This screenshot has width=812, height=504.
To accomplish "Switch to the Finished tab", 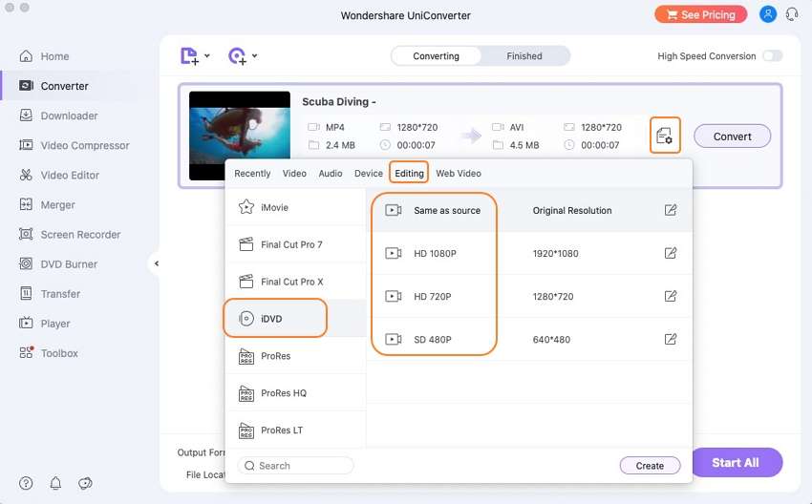I will (524, 56).
